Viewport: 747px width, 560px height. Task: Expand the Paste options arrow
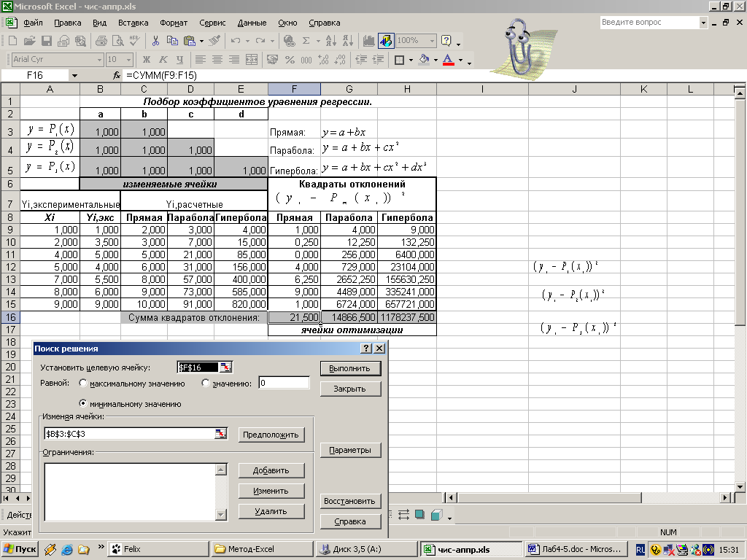point(201,41)
